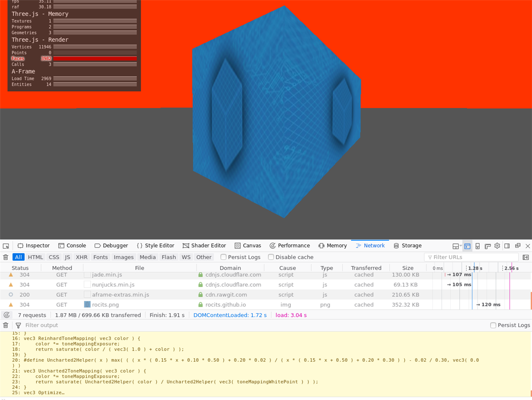Toggle responsive design mode icon
The height and width of the screenshot is (400, 532).
pos(477,246)
